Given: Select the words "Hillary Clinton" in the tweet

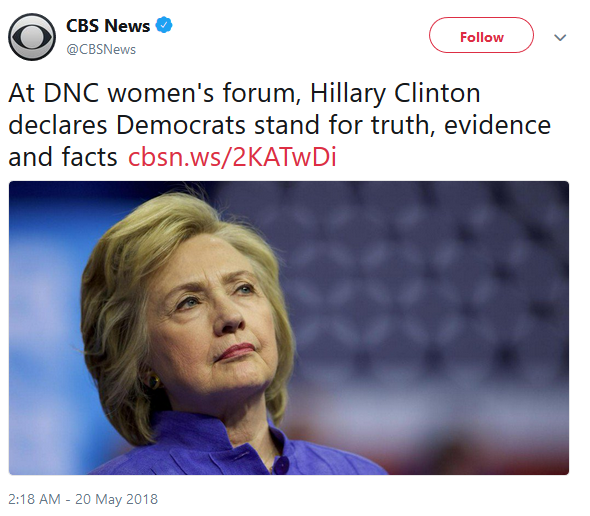Looking at the screenshot, I should pyautogui.click(x=395, y=93).
